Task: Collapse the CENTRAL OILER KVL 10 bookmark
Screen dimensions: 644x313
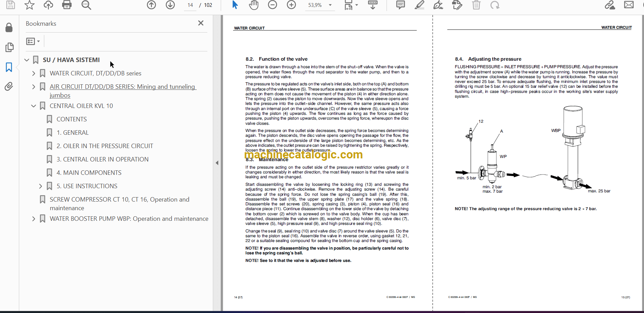Action: tap(34, 106)
